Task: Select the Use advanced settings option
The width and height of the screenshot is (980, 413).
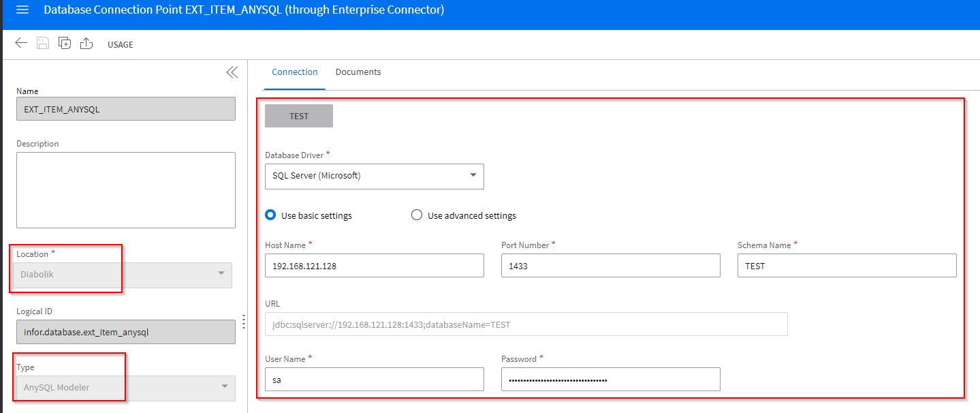Action: tap(417, 215)
